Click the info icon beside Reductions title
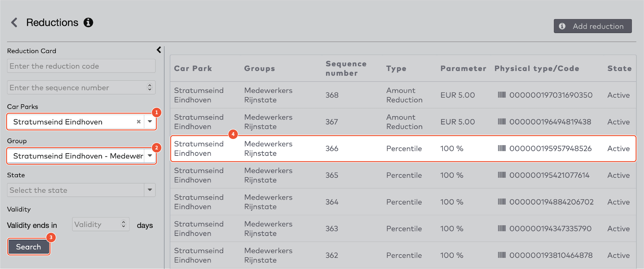This screenshot has height=269, width=644. click(88, 23)
